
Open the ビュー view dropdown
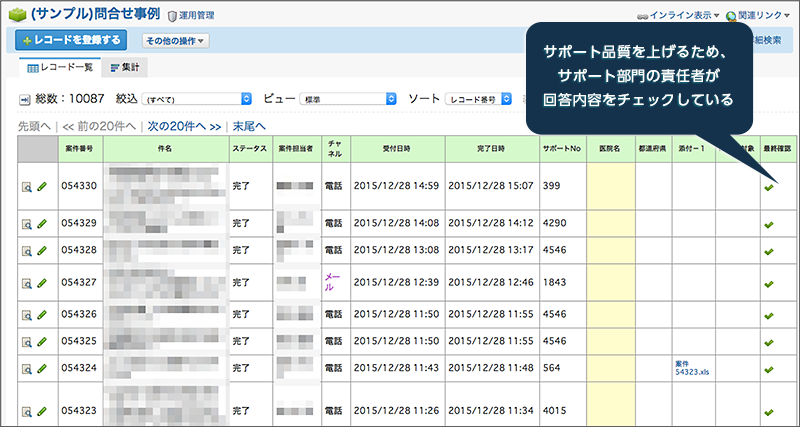(348, 99)
